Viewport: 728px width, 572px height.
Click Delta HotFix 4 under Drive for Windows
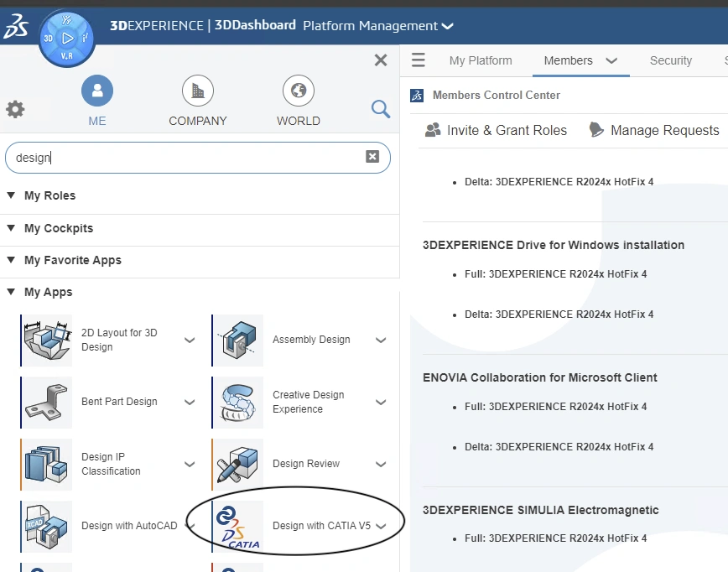tap(559, 315)
